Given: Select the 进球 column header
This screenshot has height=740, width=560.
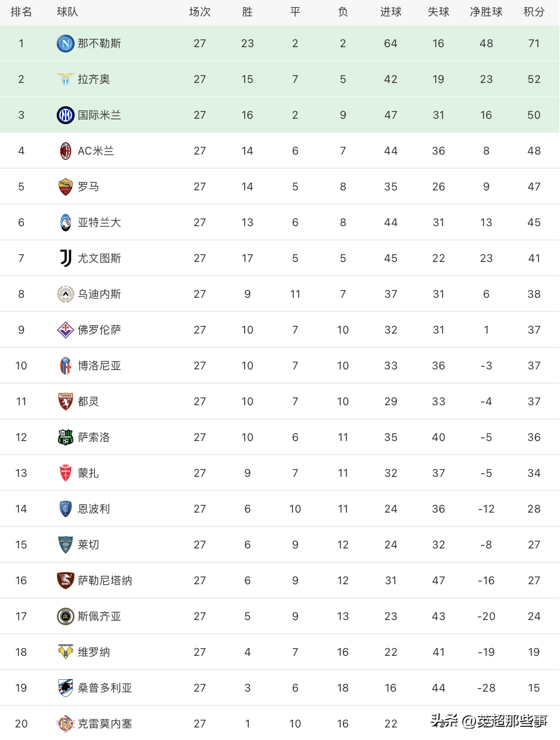Looking at the screenshot, I should click(x=390, y=12).
